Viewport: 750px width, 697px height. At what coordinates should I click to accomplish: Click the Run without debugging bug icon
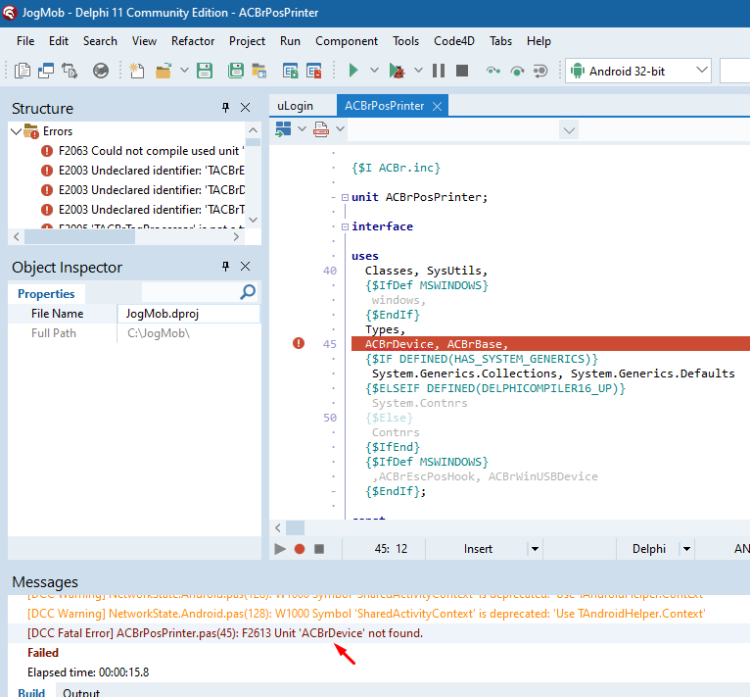coord(397,71)
